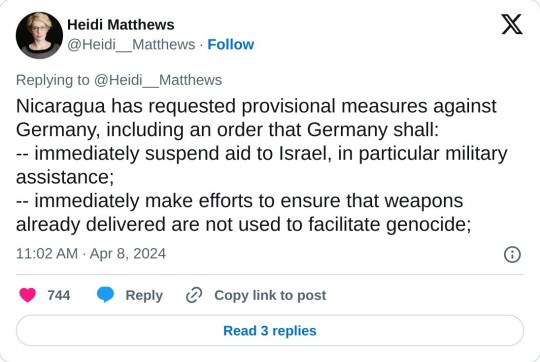
Task: Click the Reply text label
Action: point(144,296)
